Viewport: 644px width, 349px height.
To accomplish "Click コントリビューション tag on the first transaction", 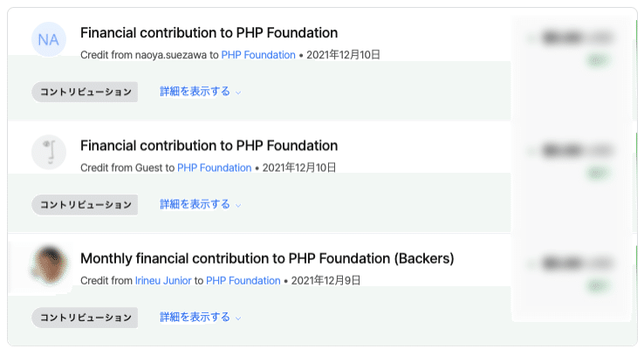I will click(x=85, y=92).
